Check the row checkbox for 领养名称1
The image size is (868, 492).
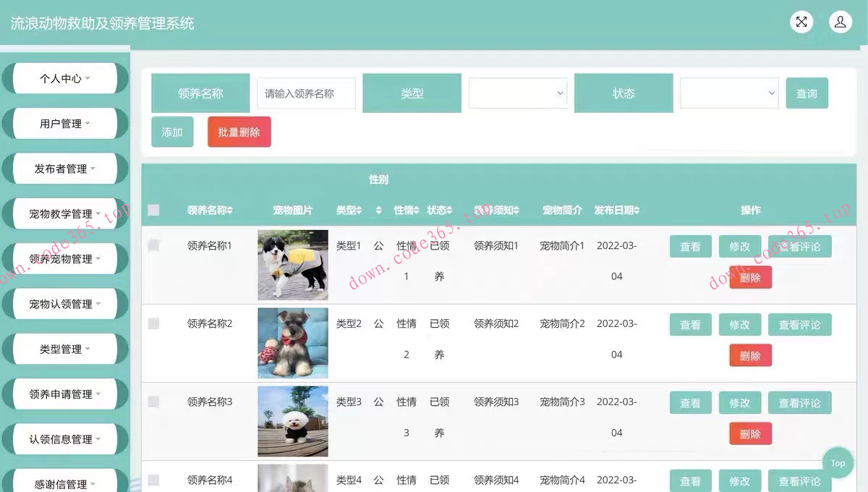point(153,245)
